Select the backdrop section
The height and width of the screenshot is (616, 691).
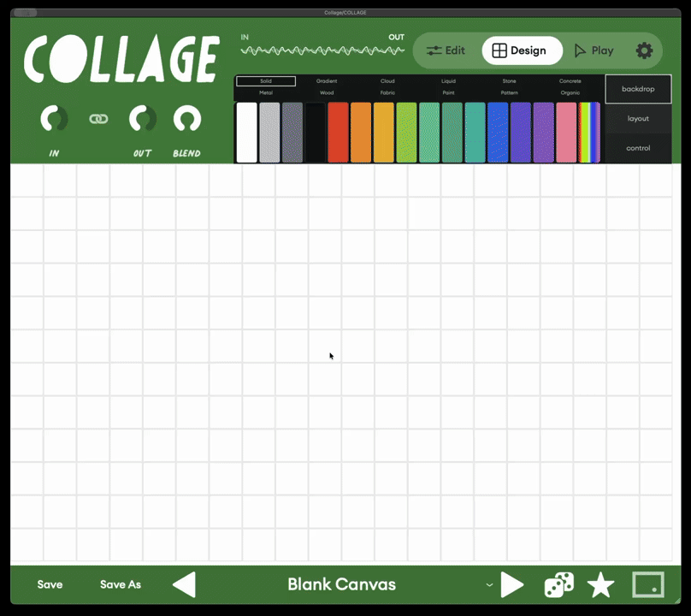tap(638, 89)
